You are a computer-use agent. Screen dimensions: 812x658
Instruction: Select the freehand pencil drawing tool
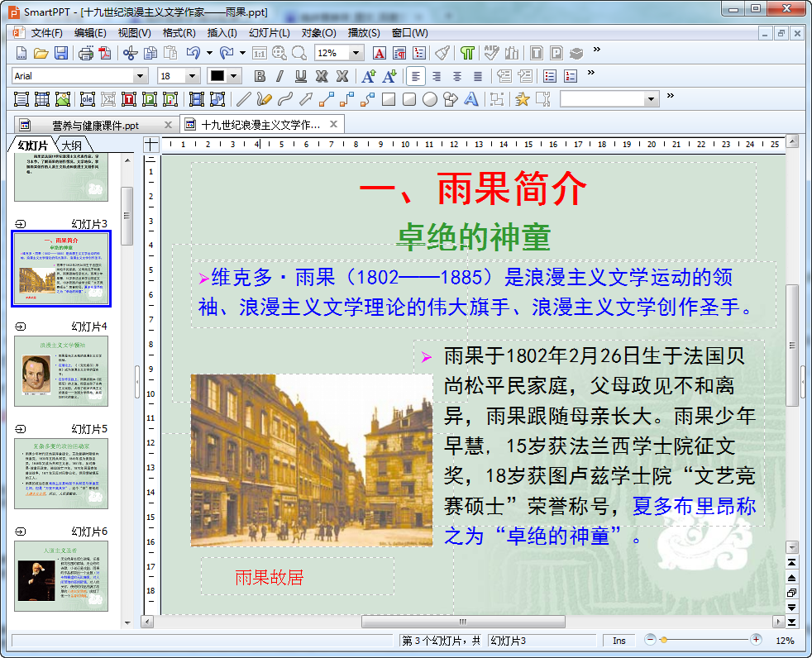(264, 99)
